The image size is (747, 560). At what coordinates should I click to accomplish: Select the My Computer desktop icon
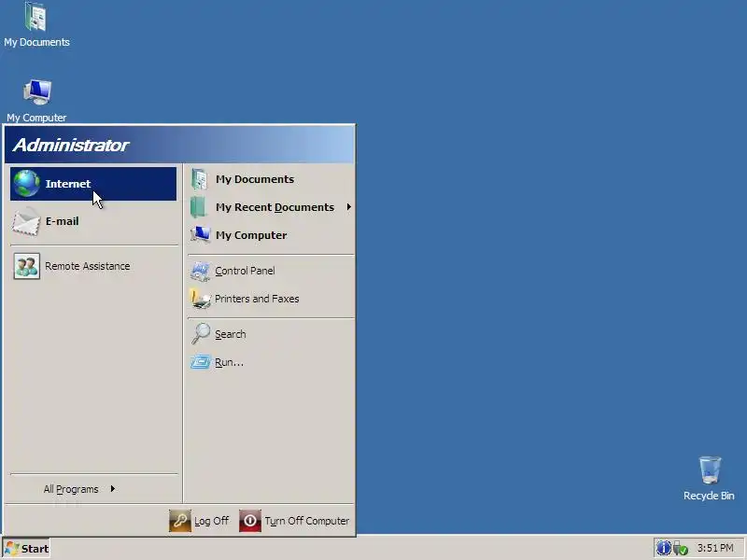click(37, 91)
